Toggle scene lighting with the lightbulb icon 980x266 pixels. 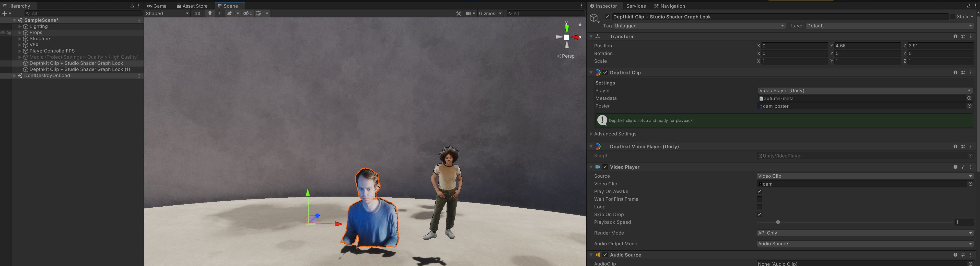(x=210, y=13)
